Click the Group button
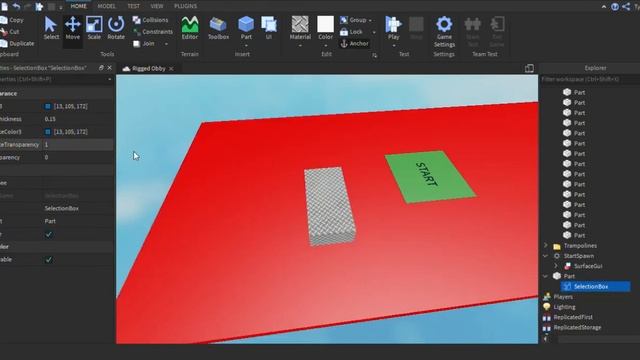Image resolution: width=640 pixels, height=360 pixels. pyautogui.click(x=353, y=20)
